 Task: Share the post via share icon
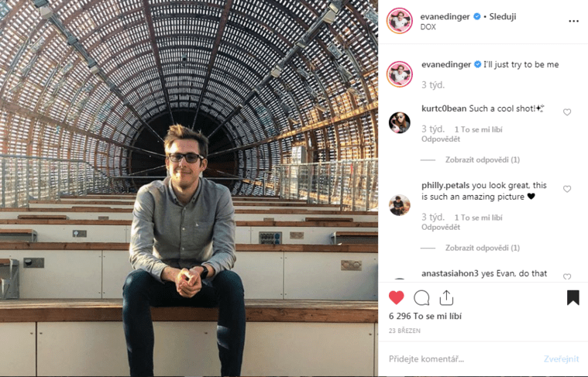click(446, 298)
